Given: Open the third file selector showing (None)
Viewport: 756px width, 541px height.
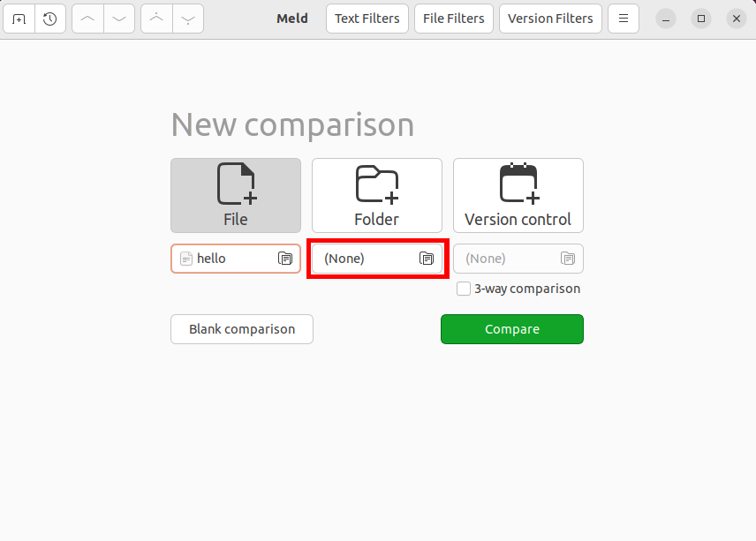Looking at the screenshot, I should (518, 258).
